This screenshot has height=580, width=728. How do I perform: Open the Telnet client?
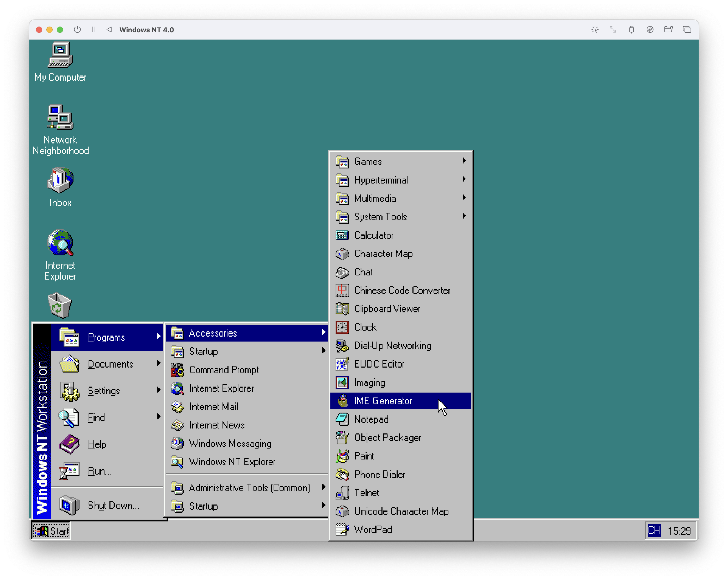367,493
